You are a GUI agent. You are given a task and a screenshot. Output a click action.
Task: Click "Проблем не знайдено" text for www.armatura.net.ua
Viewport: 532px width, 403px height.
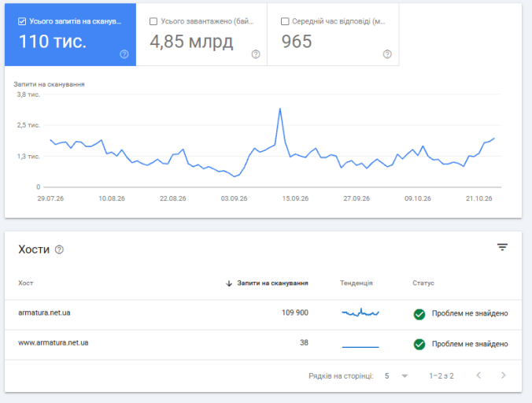pyautogui.click(x=470, y=344)
